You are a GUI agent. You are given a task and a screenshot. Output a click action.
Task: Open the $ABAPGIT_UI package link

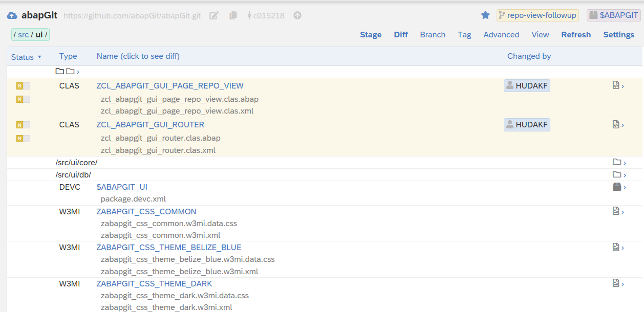122,187
